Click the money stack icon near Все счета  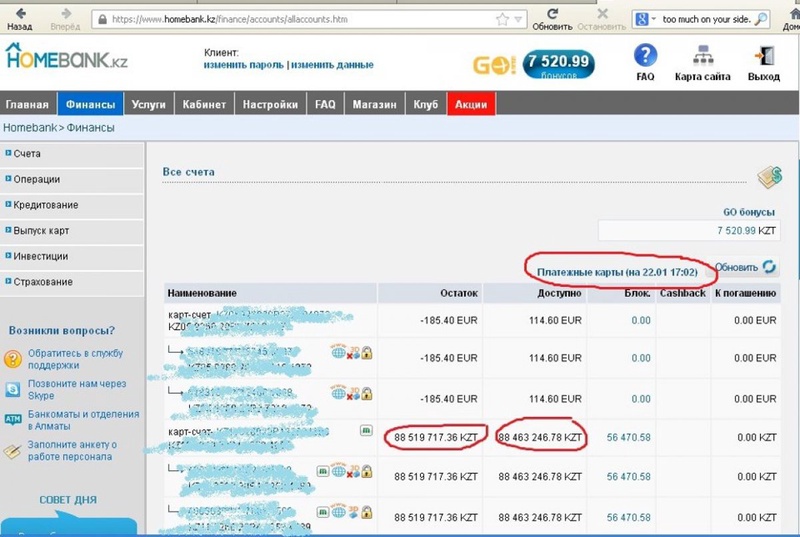[x=769, y=177]
